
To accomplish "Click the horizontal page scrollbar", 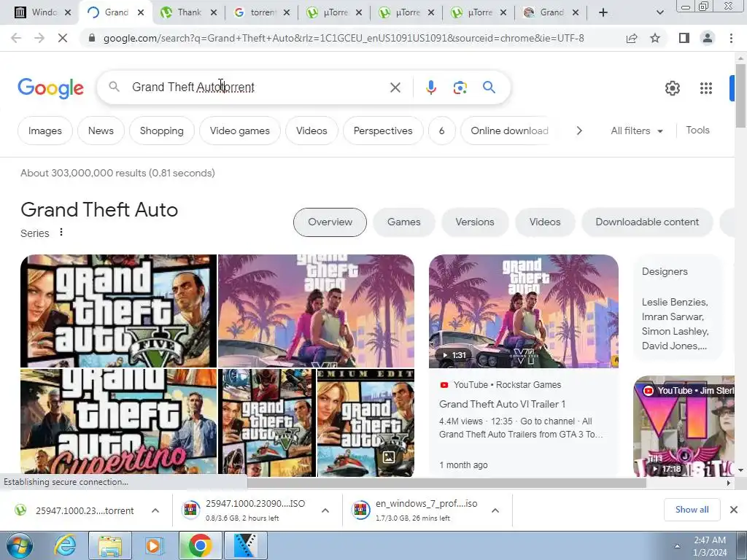I will point(446,483).
